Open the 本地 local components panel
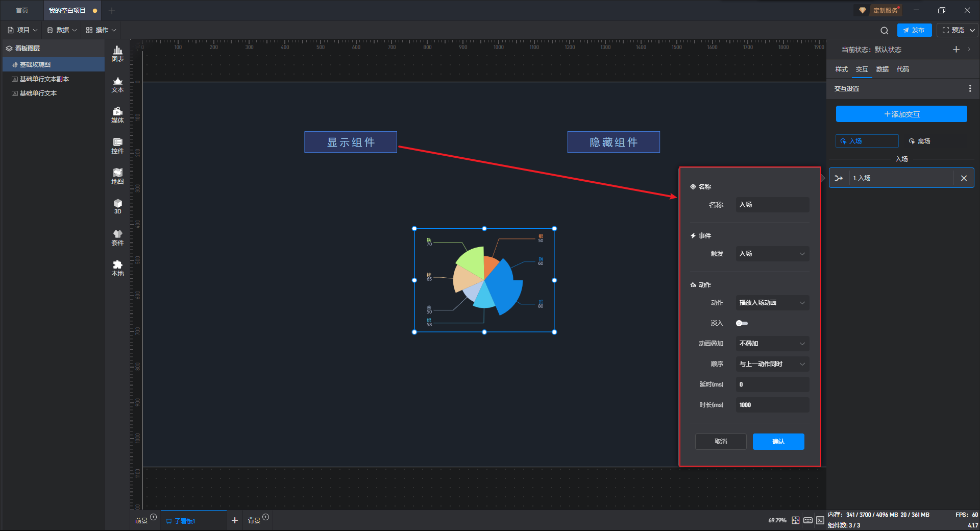980x531 pixels. [117, 268]
